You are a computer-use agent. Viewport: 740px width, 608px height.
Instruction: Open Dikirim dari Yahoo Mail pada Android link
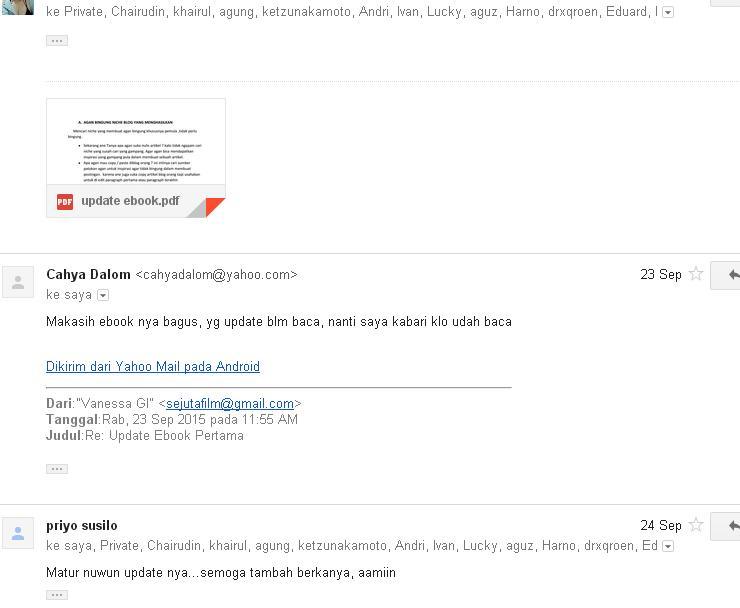click(x=153, y=367)
